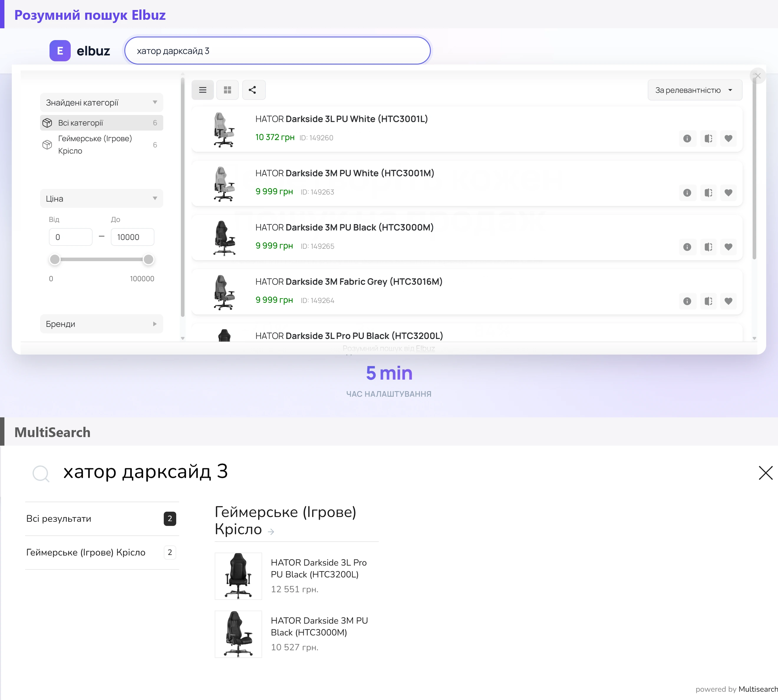Focus the 'Від' minimum price field

point(71,237)
